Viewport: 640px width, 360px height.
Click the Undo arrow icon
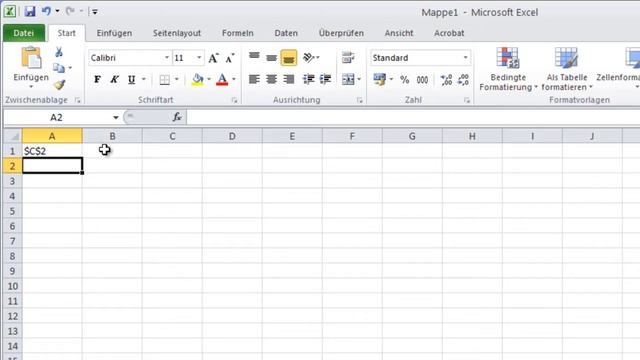click(x=46, y=11)
